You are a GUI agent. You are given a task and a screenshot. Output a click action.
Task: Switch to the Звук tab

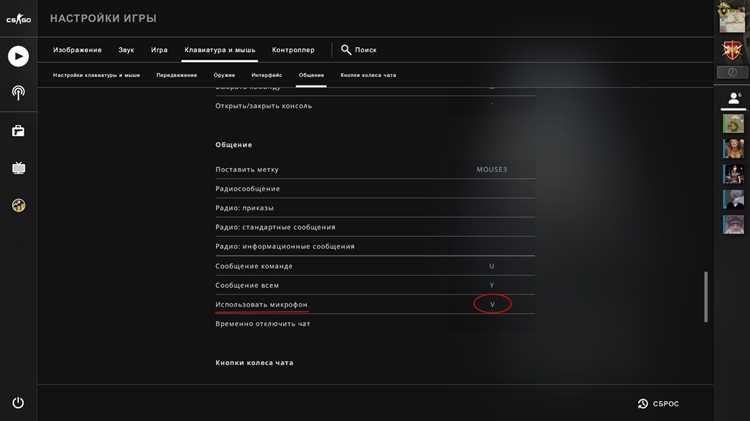(x=126, y=50)
